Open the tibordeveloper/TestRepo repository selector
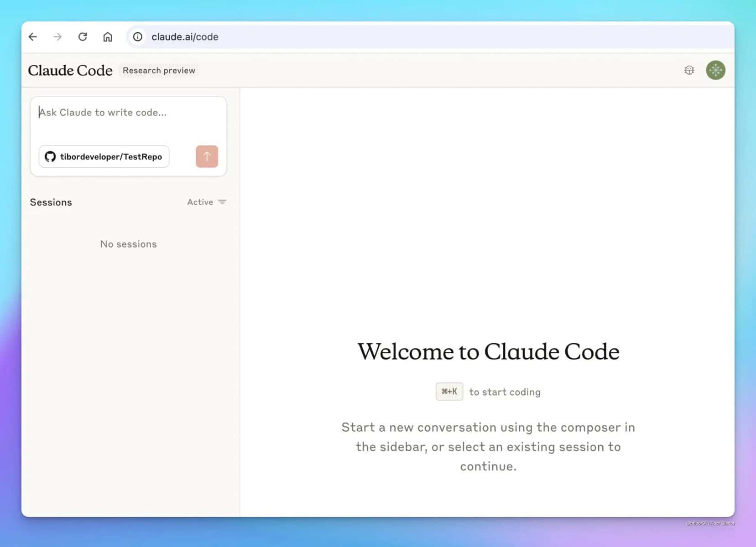The height and width of the screenshot is (547, 756). point(104,156)
